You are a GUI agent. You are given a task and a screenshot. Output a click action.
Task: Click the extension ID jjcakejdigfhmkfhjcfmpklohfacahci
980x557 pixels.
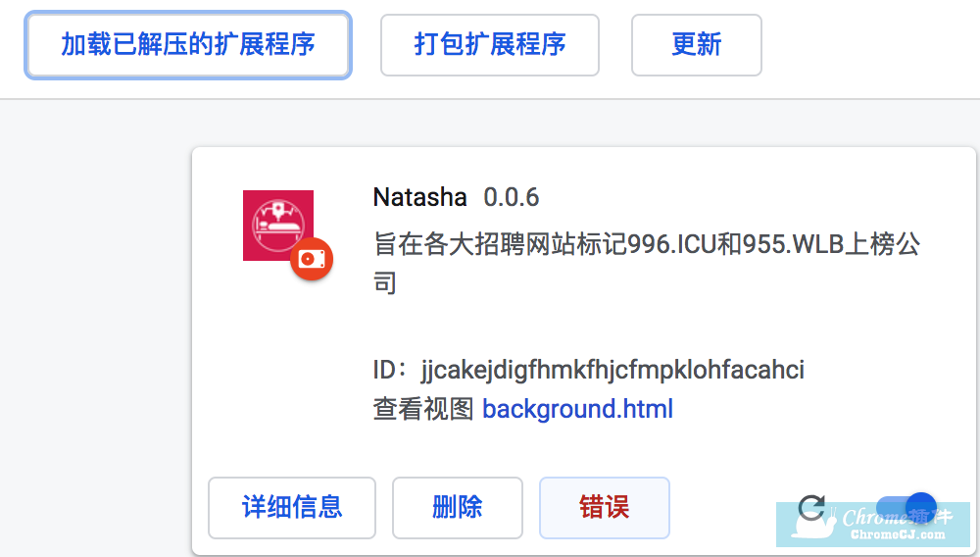612,370
